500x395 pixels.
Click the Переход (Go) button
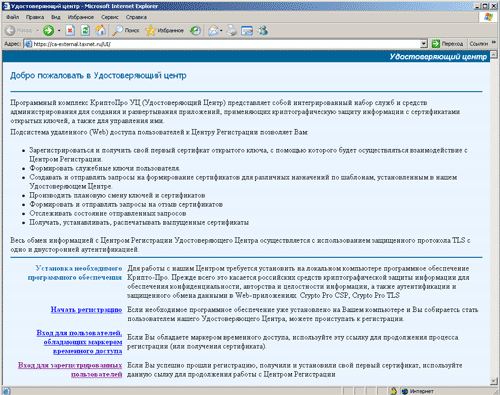[x=447, y=44]
